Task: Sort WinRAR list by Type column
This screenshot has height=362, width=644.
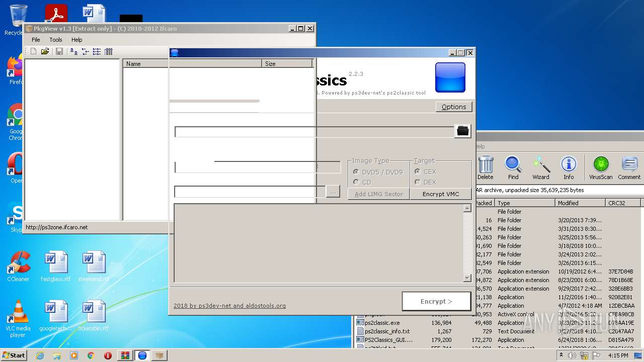Action: pos(525,203)
